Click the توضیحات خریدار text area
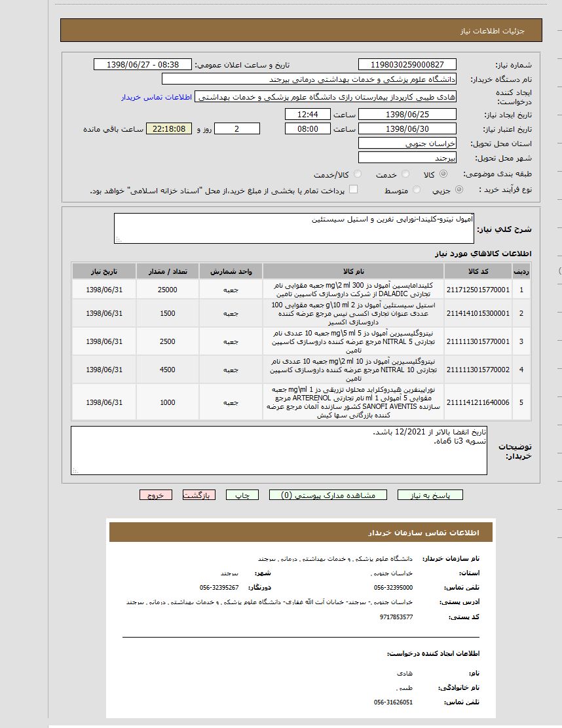The height and width of the screenshot is (728, 562). (279, 450)
